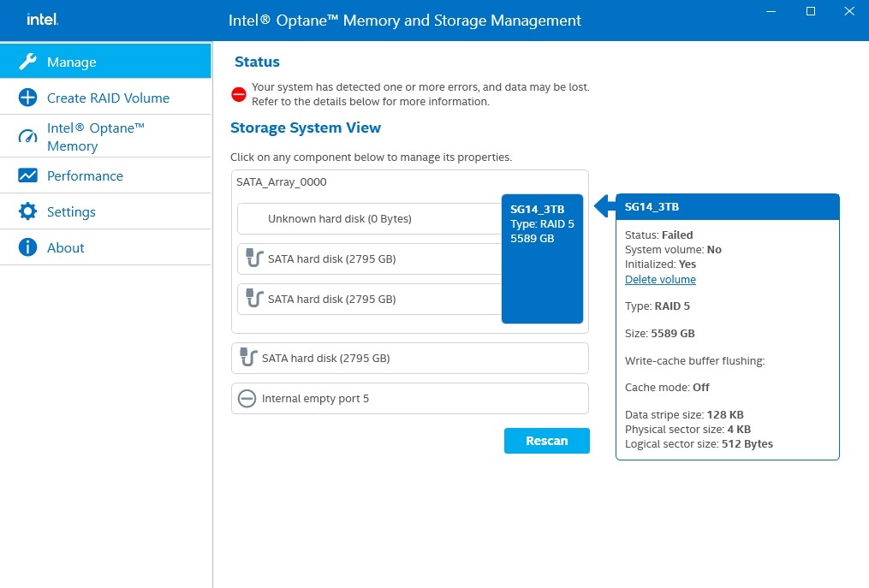Click the 'Write-cache buffer flushing:' label
The image size is (869, 588).
pyautogui.click(x=695, y=361)
